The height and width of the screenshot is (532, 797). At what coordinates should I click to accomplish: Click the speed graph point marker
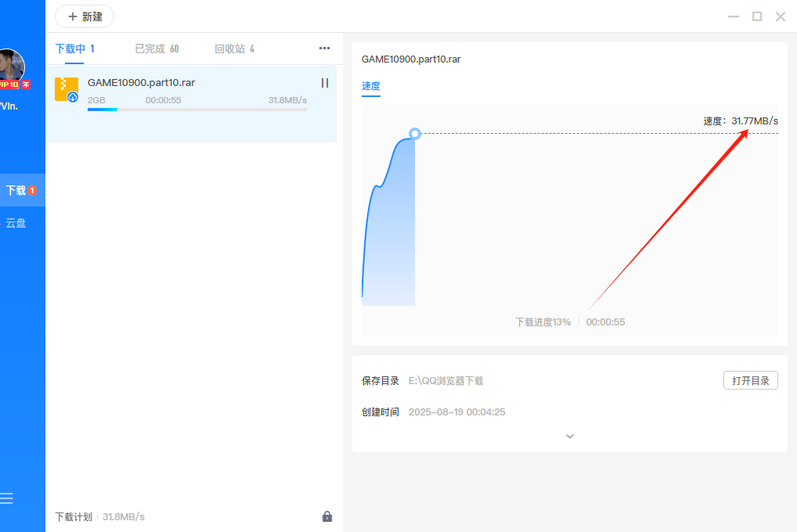coord(414,133)
